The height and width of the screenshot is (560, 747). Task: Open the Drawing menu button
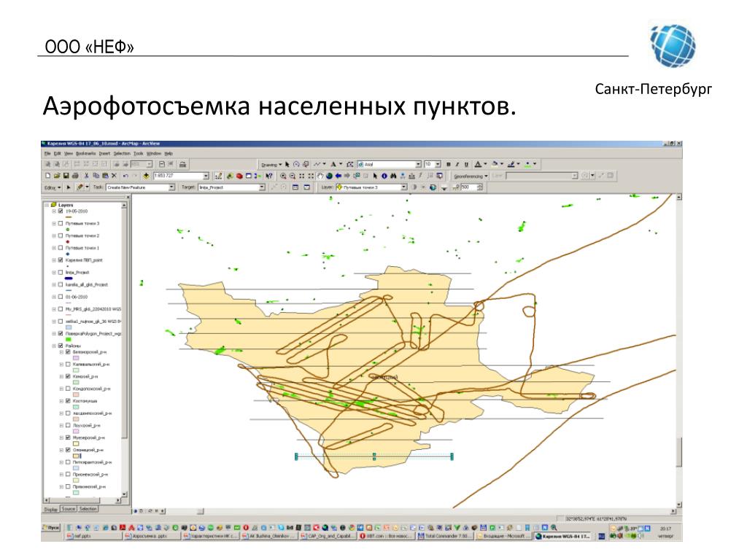[271, 164]
